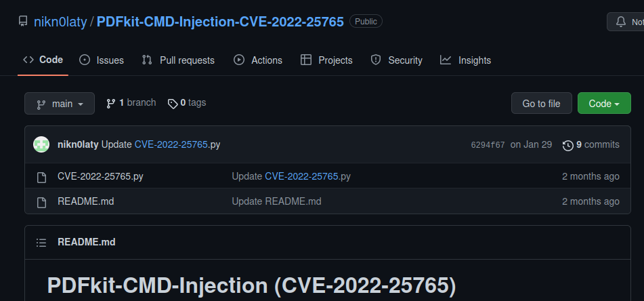Click the Go to file button

click(x=541, y=103)
